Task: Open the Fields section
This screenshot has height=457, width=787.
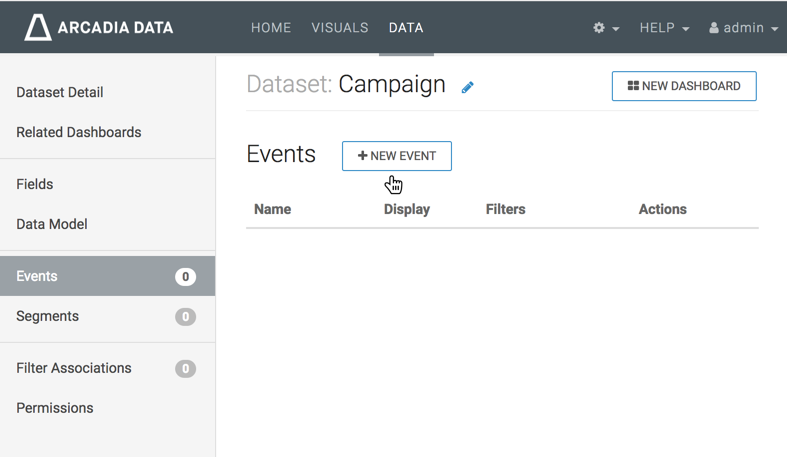Action: coord(35,184)
